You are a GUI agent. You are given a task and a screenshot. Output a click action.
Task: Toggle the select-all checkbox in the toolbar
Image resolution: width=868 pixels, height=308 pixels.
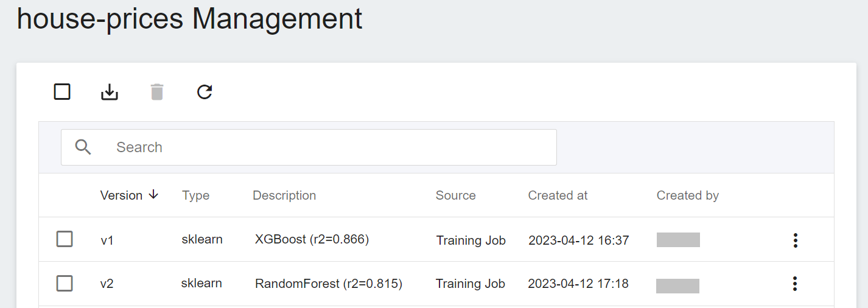[62, 92]
